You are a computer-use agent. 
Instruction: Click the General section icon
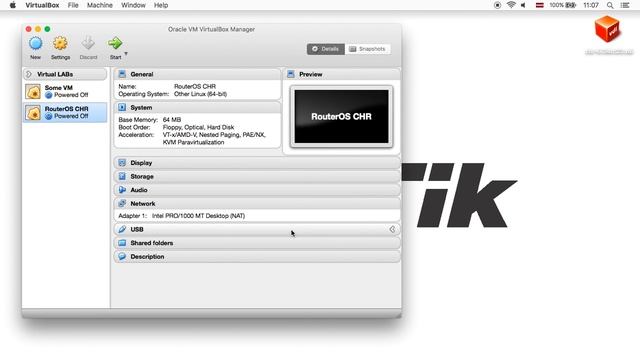[122, 74]
